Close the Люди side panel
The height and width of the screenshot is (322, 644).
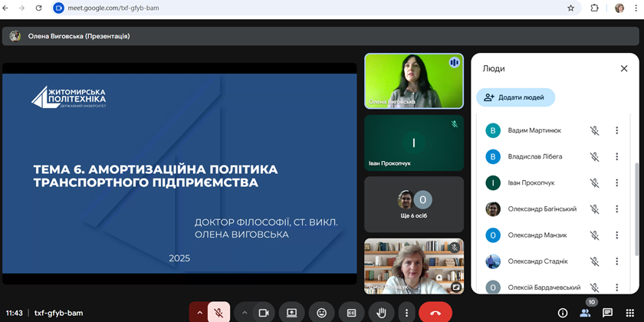click(624, 68)
